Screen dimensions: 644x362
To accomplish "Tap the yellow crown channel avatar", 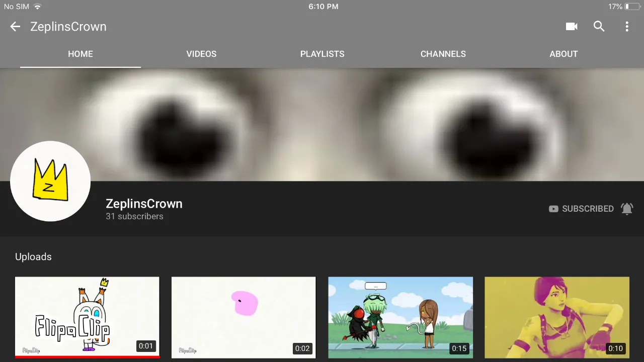I will [50, 181].
